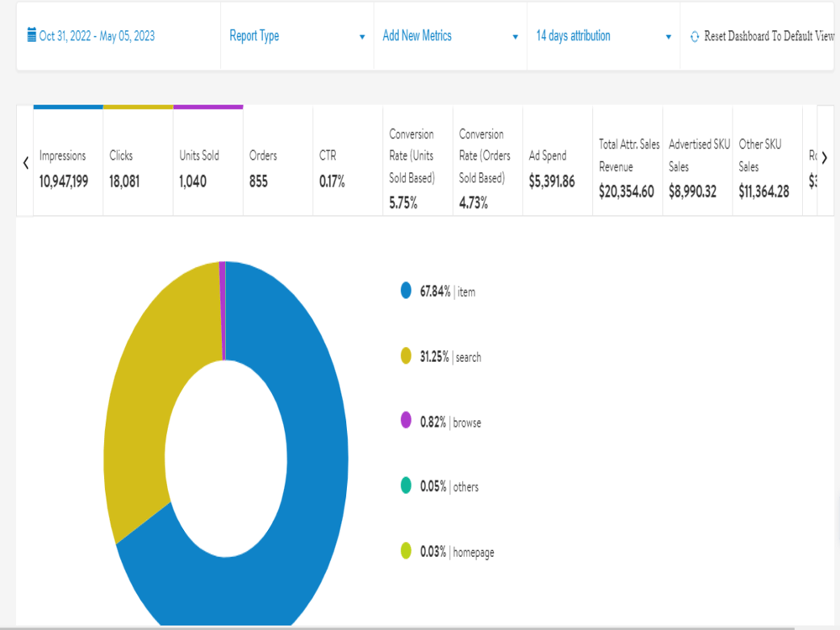Click the 1,040 units sold value

pyautogui.click(x=193, y=181)
